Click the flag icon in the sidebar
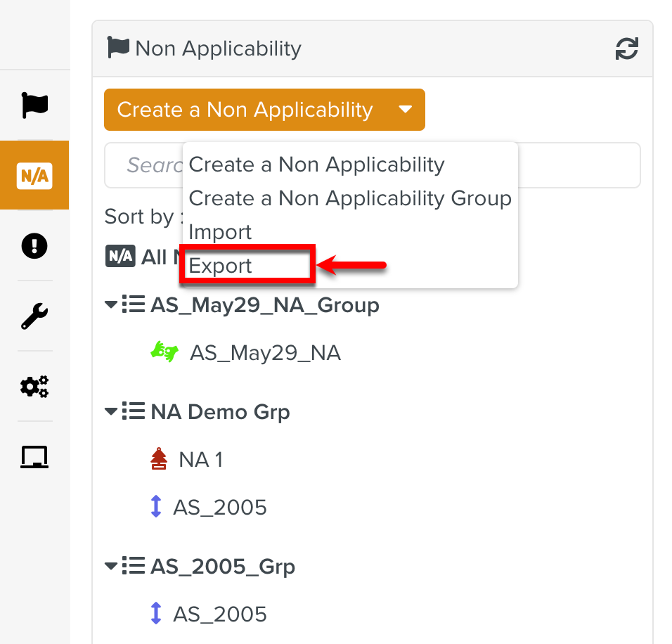 tap(34, 105)
